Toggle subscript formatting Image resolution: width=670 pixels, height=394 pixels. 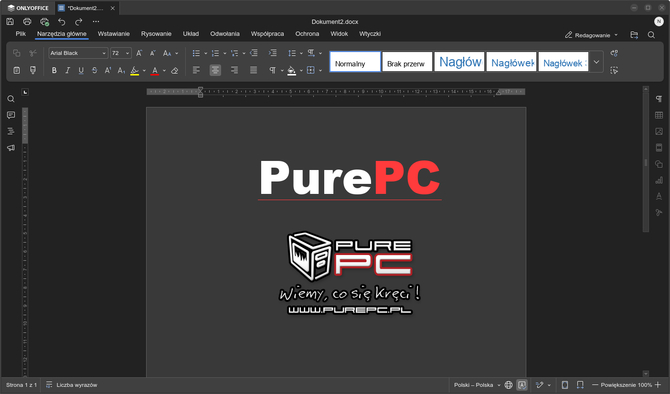[121, 71]
